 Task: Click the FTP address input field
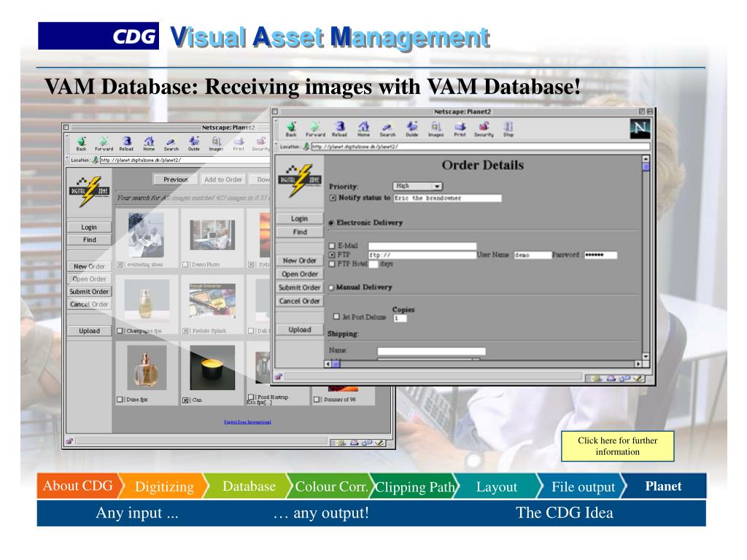[x=422, y=255]
